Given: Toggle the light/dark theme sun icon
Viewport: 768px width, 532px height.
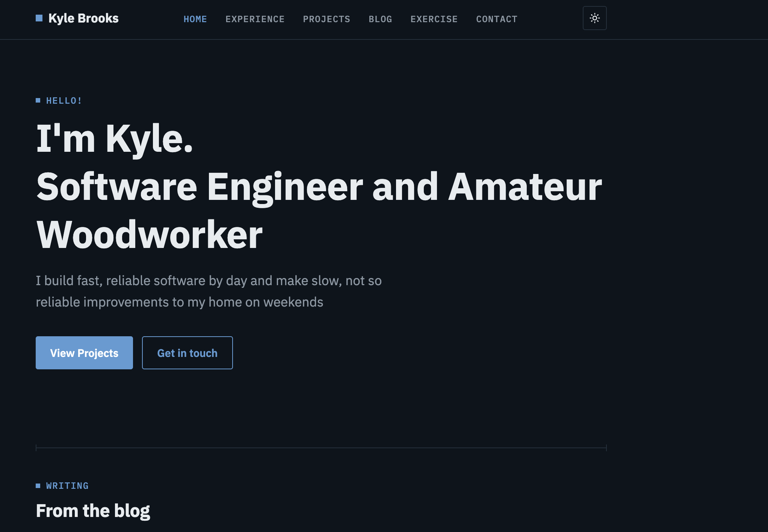Looking at the screenshot, I should pos(594,18).
